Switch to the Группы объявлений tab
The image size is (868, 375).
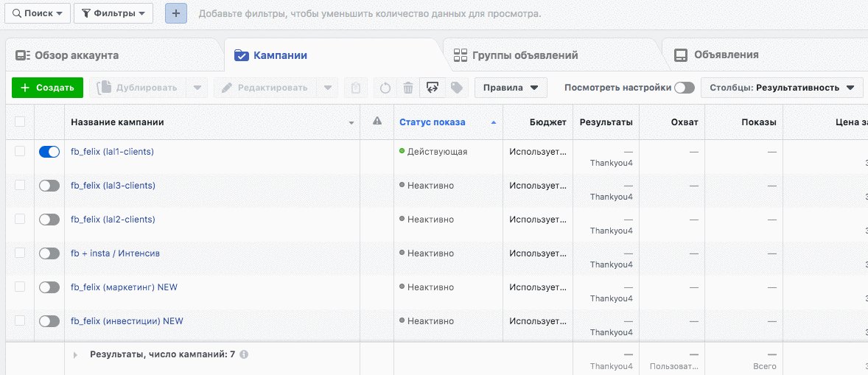(553, 55)
